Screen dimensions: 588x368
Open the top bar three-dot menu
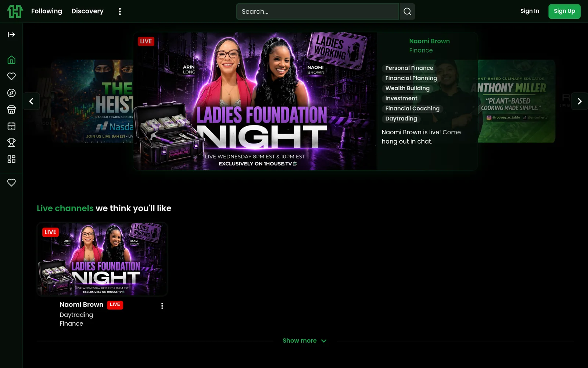(120, 11)
